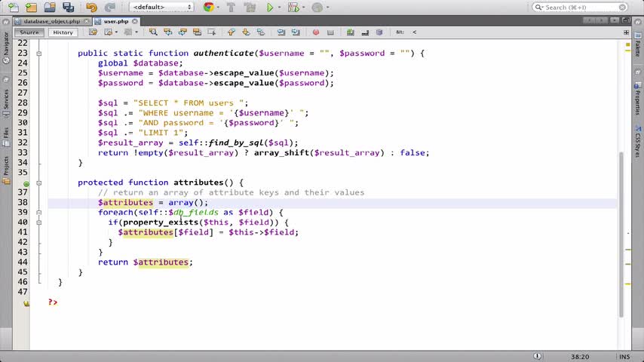Click the Save All toolbar icon

68,7
